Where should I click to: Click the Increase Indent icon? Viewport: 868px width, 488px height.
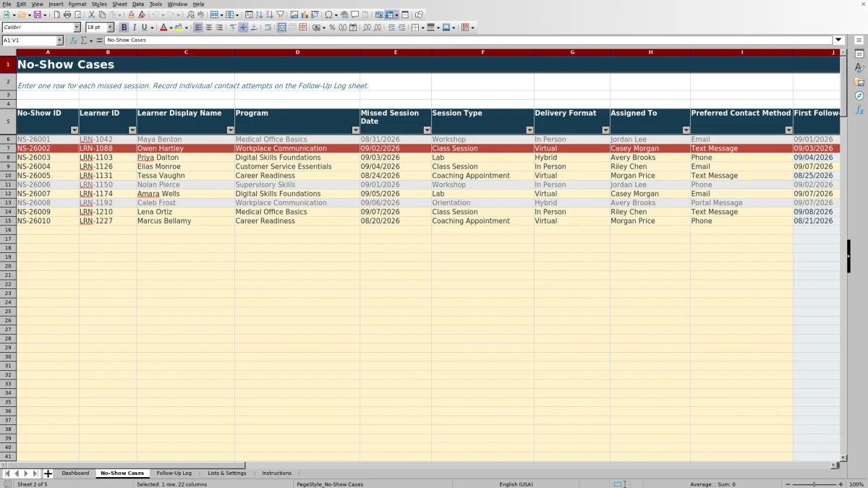click(391, 27)
